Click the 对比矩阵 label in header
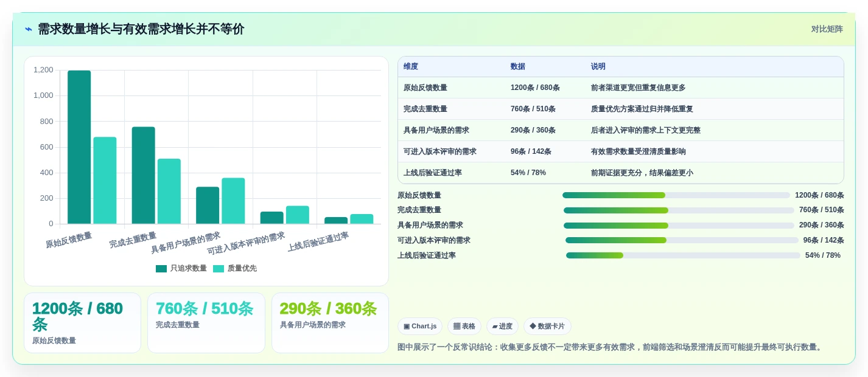The width and height of the screenshot is (868, 377). (x=827, y=29)
